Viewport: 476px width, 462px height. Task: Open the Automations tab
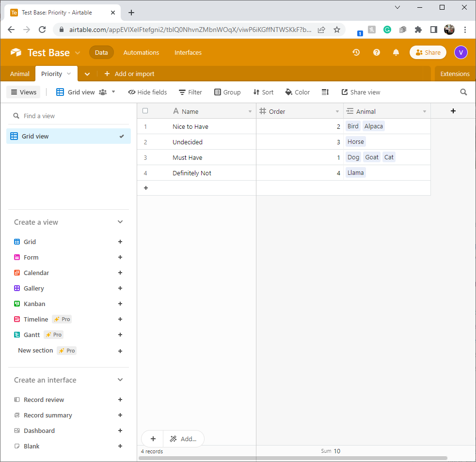(141, 52)
